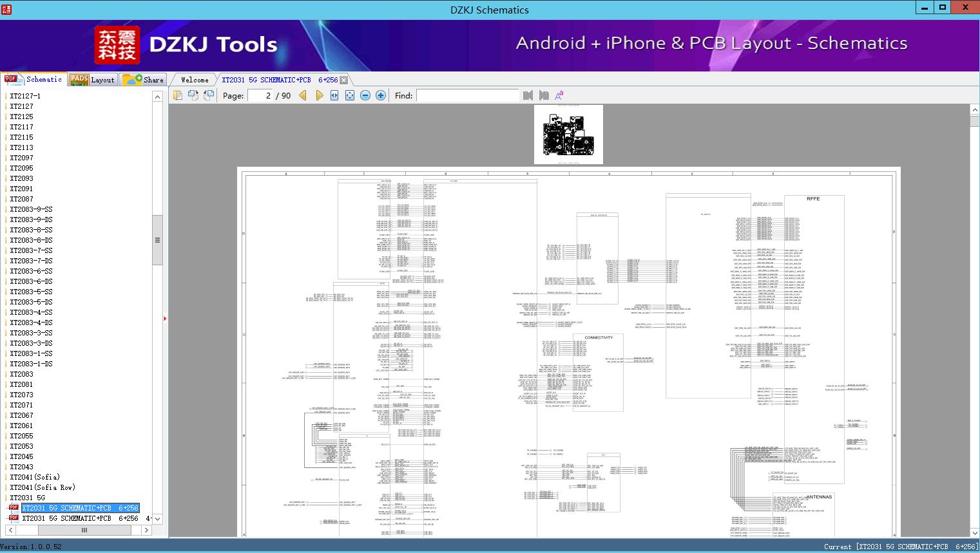
Task: Select the XT2053 model entry
Action: point(21,446)
